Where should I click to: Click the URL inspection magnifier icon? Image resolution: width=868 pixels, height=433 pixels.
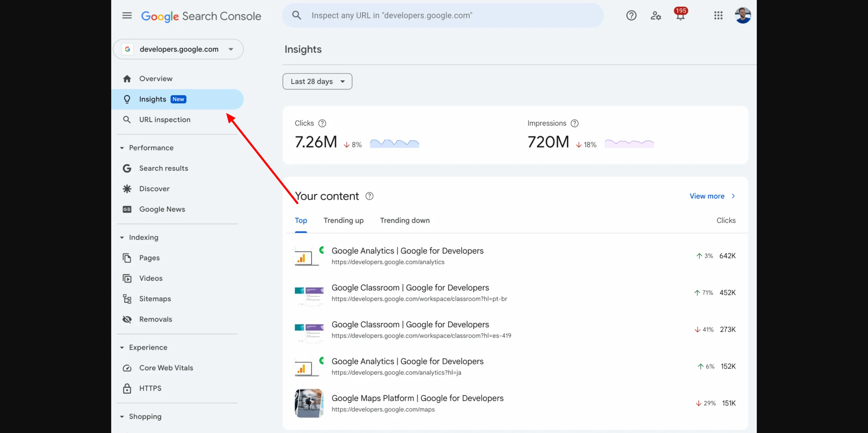(127, 120)
